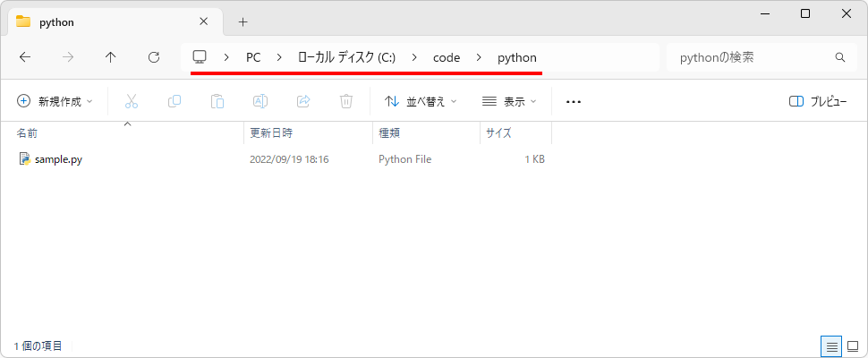Screen dimensions: 868x358
Task: Minimize the Explorer window
Action: (x=764, y=13)
